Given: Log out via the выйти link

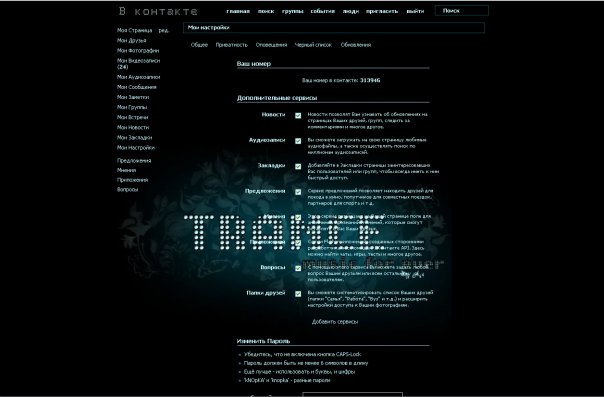Looking at the screenshot, I should pyautogui.click(x=415, y=11).
